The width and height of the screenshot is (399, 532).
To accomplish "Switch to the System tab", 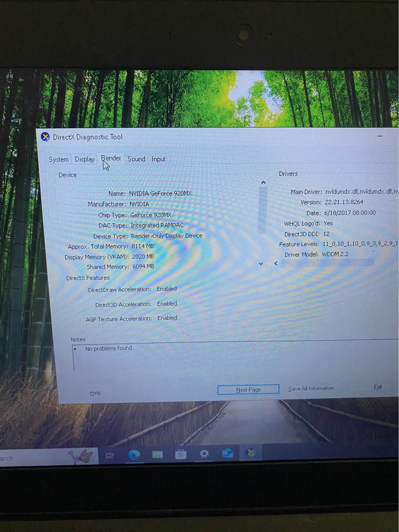I will 59,159.
